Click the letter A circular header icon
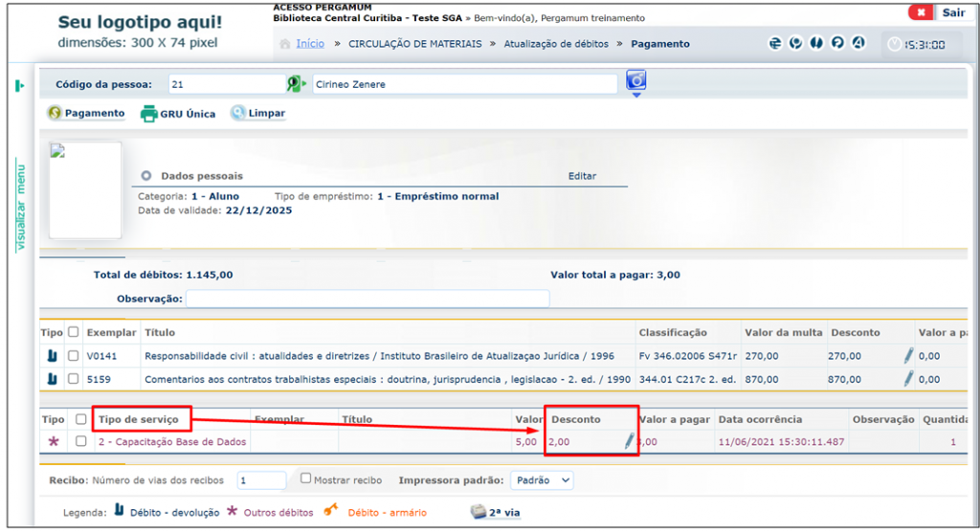This screenshot has width=980, height=531. click(858, 43)
